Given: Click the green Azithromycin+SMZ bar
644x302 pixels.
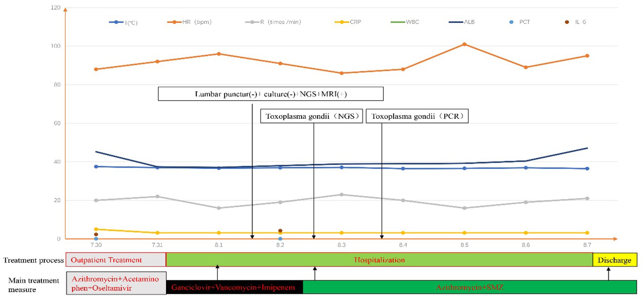Looking at the screenshot, I should [470, 287].
